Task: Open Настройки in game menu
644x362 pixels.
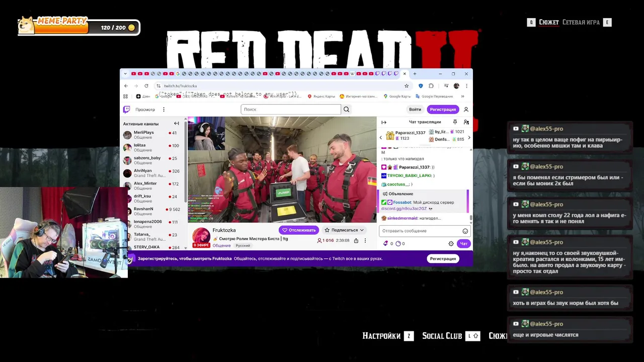Action: click(x=381, y=336)
